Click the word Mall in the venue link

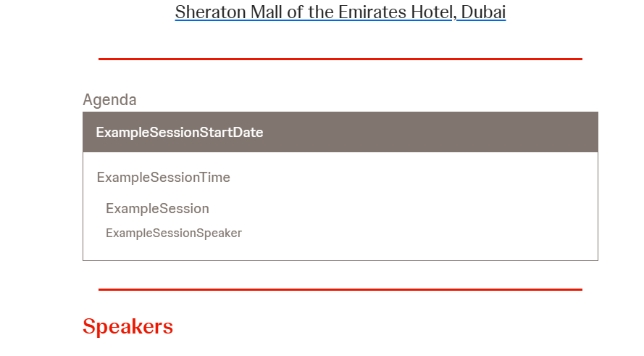coord(267,12)
